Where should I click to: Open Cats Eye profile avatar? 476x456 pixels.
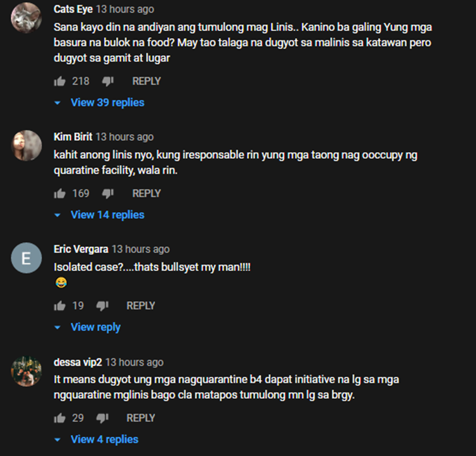coord(27,18)
